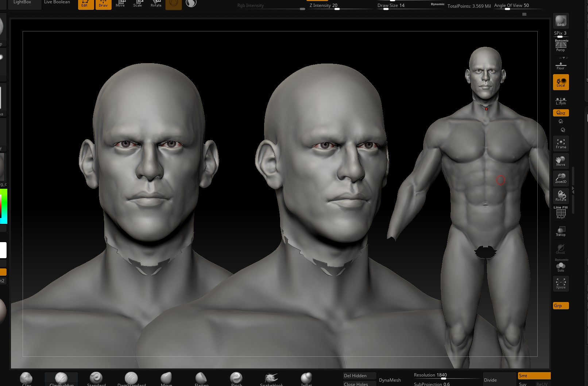Toggle PolyF line fill display
This screenshot has width=588, height=386.
click(561, 213)
